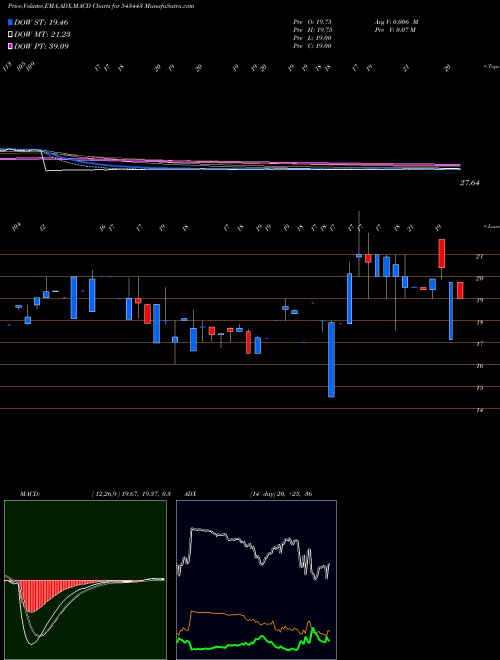Click the '<Lows' label at right edge
Image resolution: width=500 pixels, height=660 pixels.
(491, 226)
